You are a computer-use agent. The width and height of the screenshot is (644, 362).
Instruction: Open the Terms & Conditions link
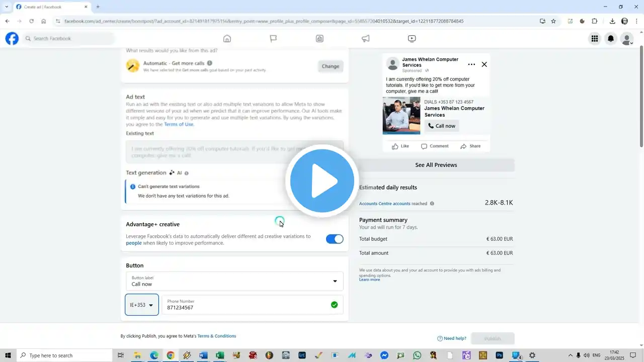point(217,336)
